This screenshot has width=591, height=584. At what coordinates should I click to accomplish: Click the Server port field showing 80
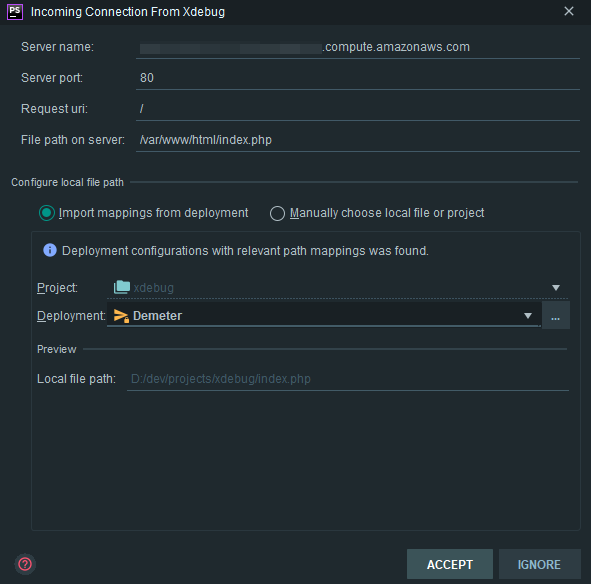[x=358, y=78]
